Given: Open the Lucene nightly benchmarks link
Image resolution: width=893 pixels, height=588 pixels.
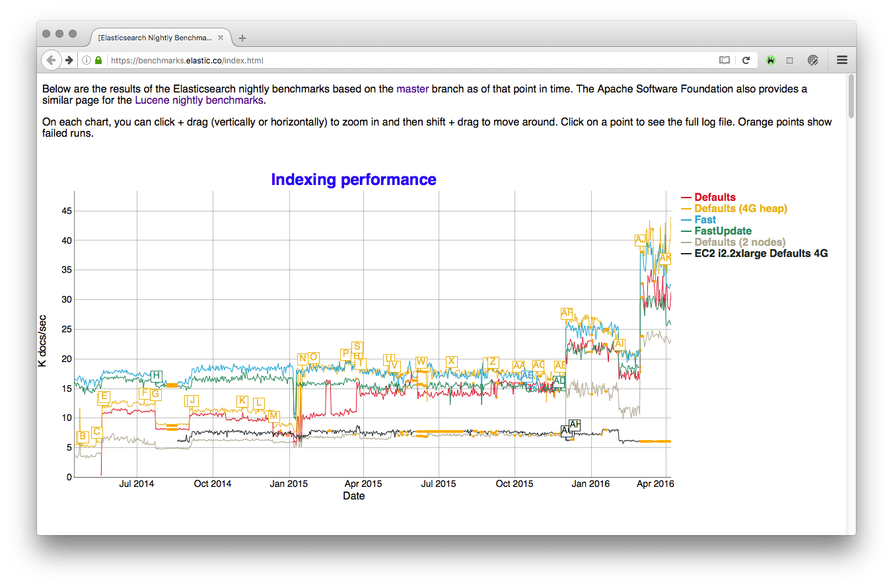Looking at the screenshot, I should 199,100.
